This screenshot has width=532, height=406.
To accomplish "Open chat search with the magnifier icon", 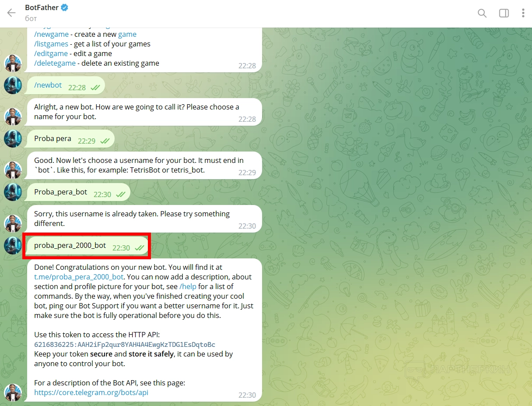I will [482, 13].
